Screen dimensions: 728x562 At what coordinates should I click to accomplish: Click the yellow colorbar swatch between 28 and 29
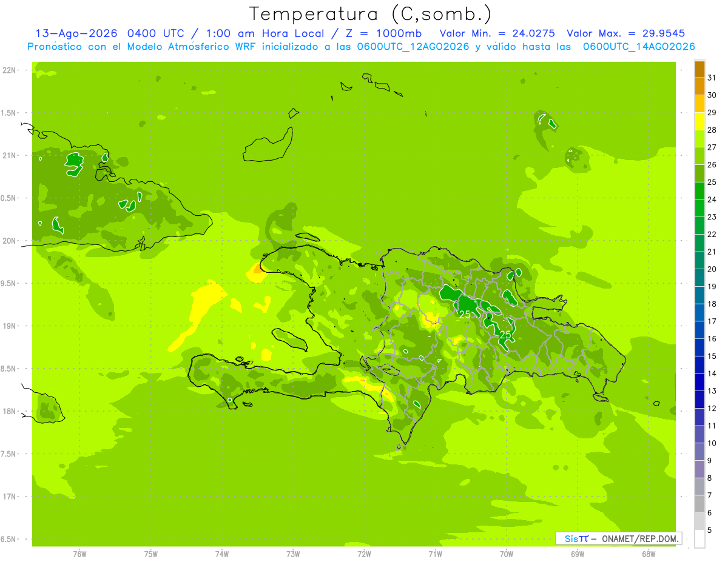pyautogui.click(x=699, y=121)
